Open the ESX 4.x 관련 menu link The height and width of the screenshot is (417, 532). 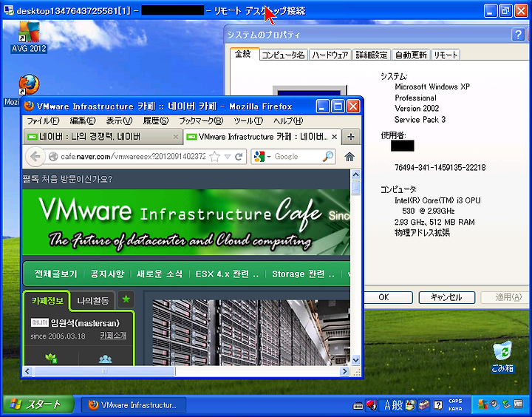(227, 274)
